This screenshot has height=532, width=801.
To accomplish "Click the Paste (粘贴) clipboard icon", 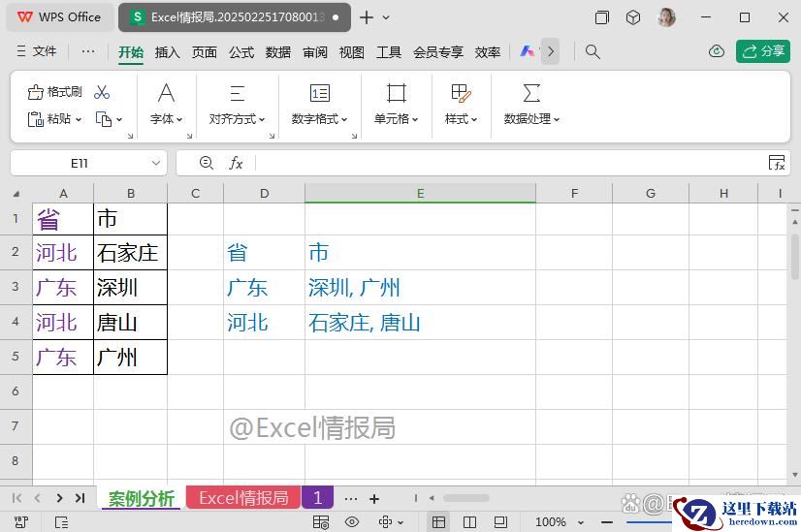I will pyautogui.click(x=35, y=119).
